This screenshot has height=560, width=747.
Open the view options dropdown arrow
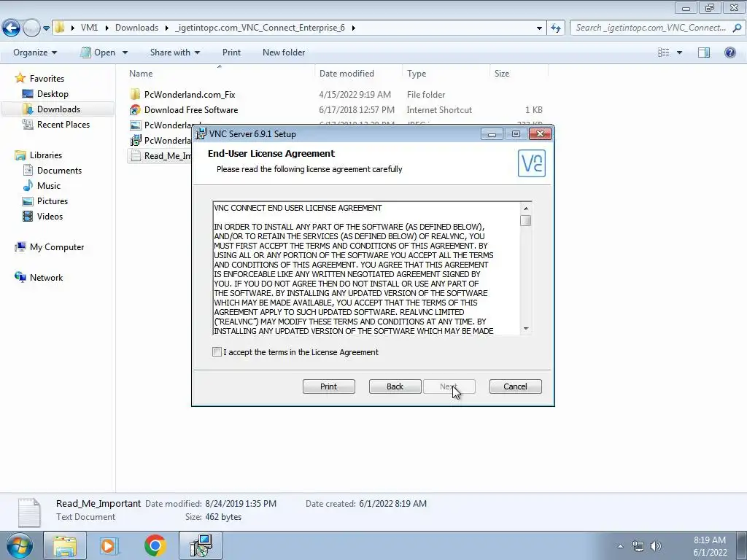tap(679, 52)
